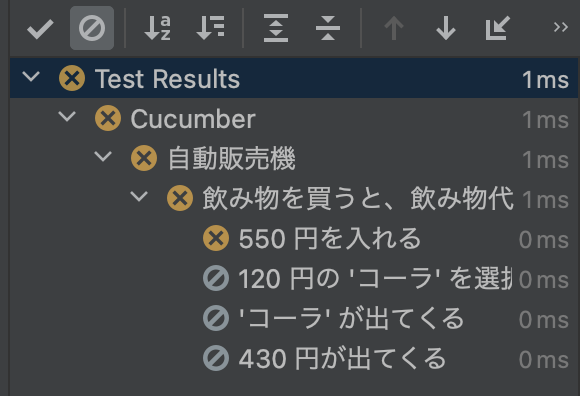Collapse the 自動販売機 feature node
Viewport: 580px width, 396px height.
tap(103, 156)
